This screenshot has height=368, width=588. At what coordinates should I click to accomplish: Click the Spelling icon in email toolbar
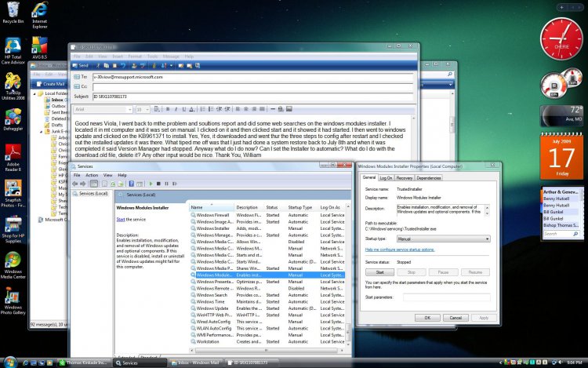[x=143, y=66]
